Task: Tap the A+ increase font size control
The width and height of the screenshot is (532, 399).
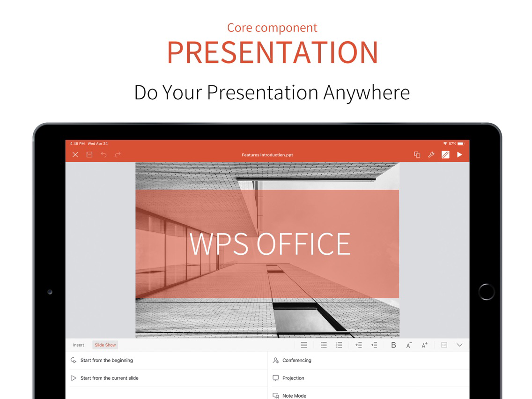Action: click(424, 345)
